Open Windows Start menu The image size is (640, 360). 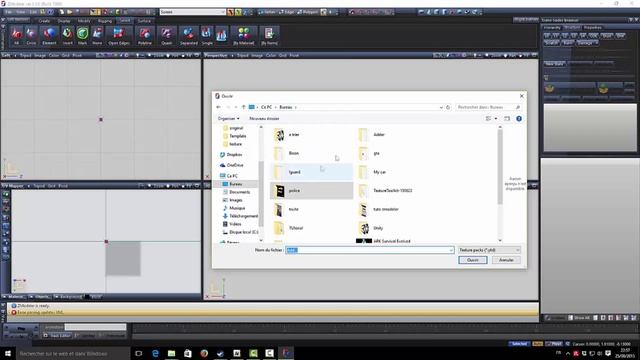tap(8, 353)
